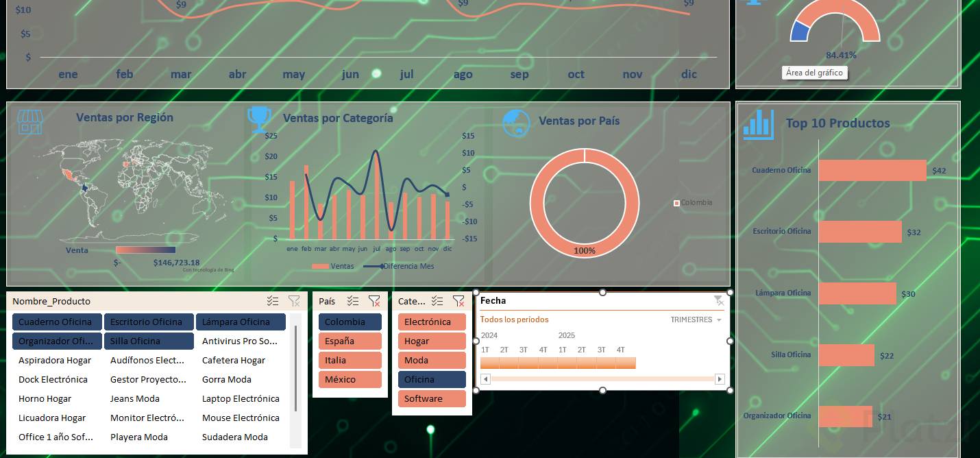This screenshot has width=980, height=458.
Task: Click the store icon beside Ventas por Región
Action: [x=29, y=122]
